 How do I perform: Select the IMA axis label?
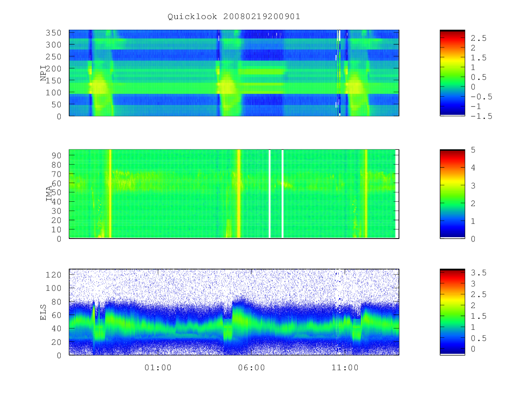(x=49, y=194)
